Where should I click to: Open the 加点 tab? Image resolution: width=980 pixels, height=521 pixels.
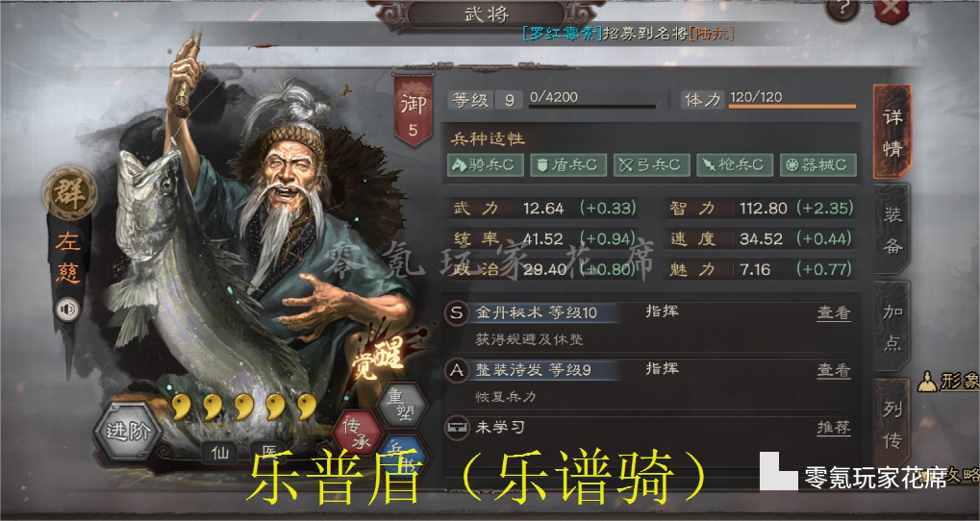click(x=892, y=326)
